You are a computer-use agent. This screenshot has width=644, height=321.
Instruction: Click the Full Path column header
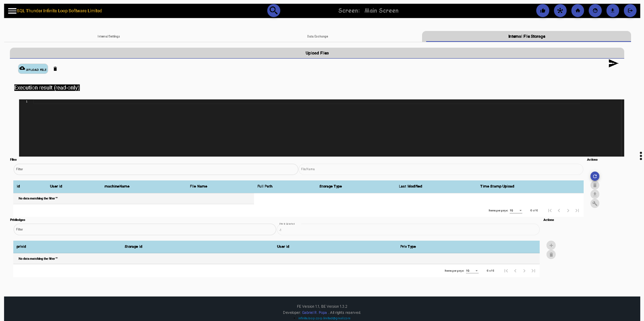(265, 186)
